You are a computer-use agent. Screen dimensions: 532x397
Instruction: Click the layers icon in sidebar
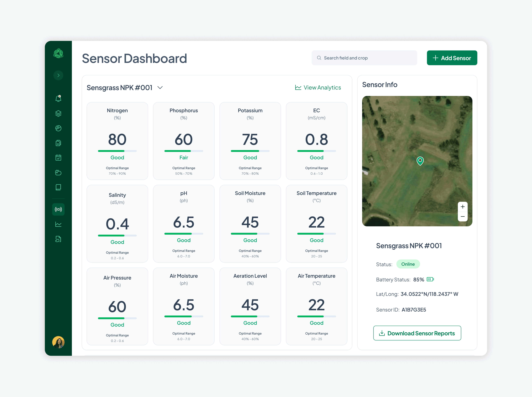coord(58,113)
